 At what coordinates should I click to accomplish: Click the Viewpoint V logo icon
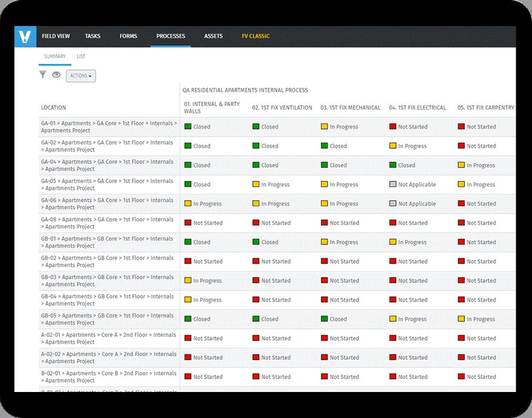pyautogui.click(x=25, y=37)
